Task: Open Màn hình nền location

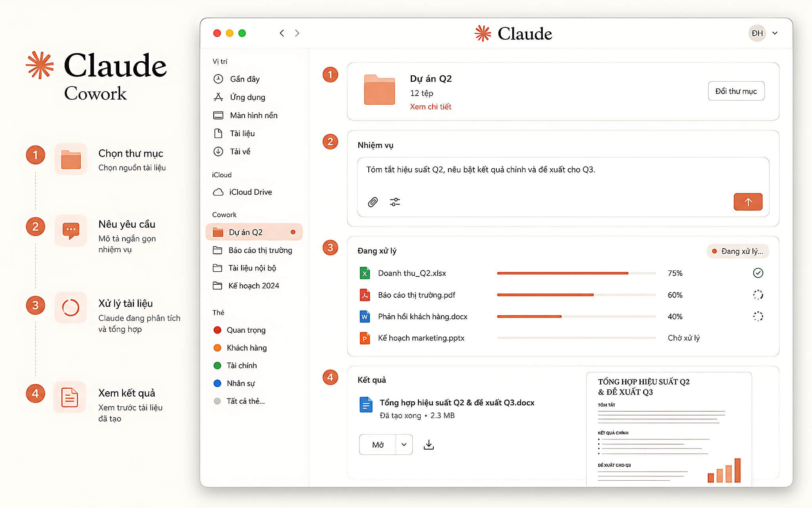Action: coord(254,115)
